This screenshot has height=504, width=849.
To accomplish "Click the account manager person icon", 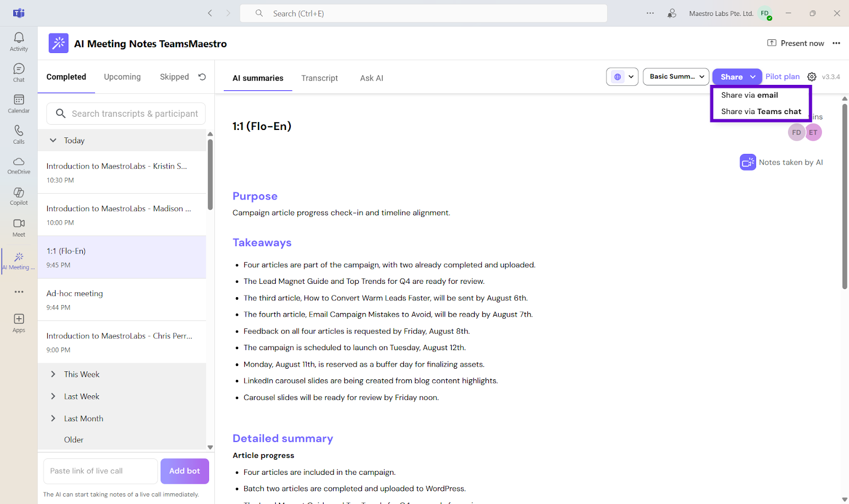I will [x=672, y=13].
